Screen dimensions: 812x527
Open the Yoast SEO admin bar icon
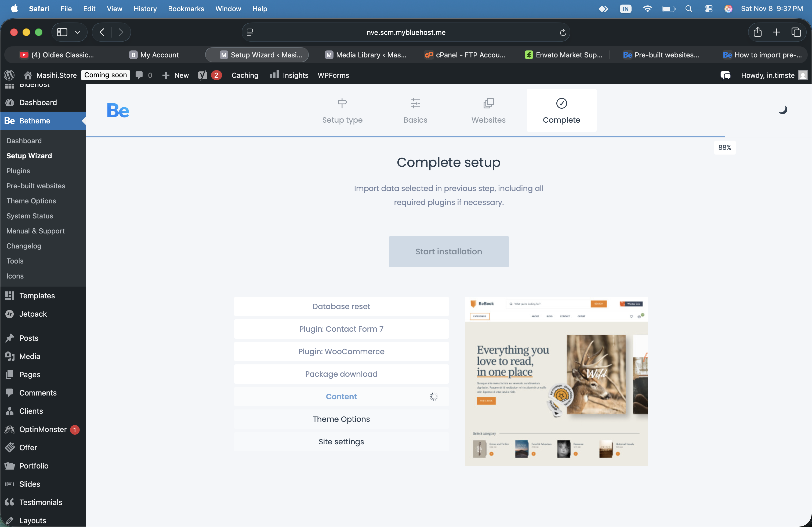point(202,75)
